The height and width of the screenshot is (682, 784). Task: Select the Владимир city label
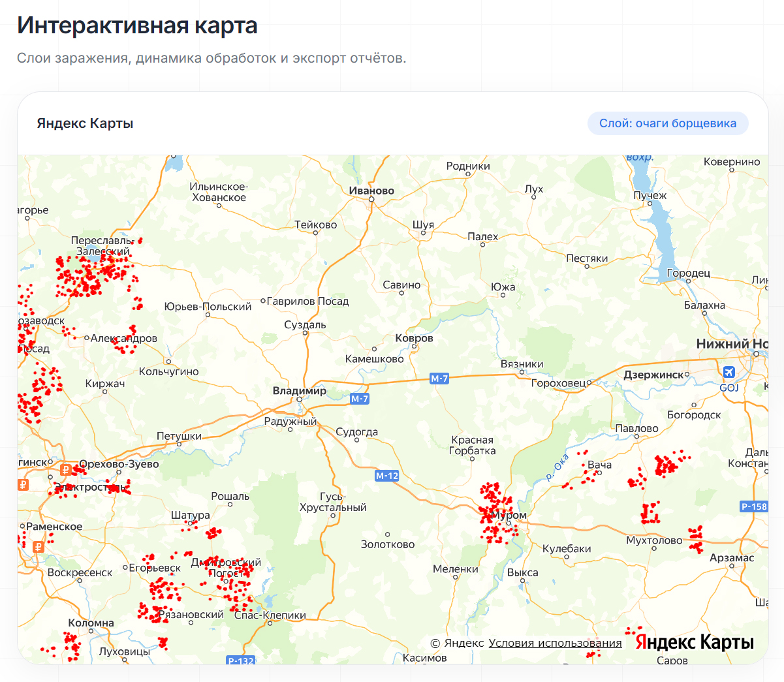point(300,391)
